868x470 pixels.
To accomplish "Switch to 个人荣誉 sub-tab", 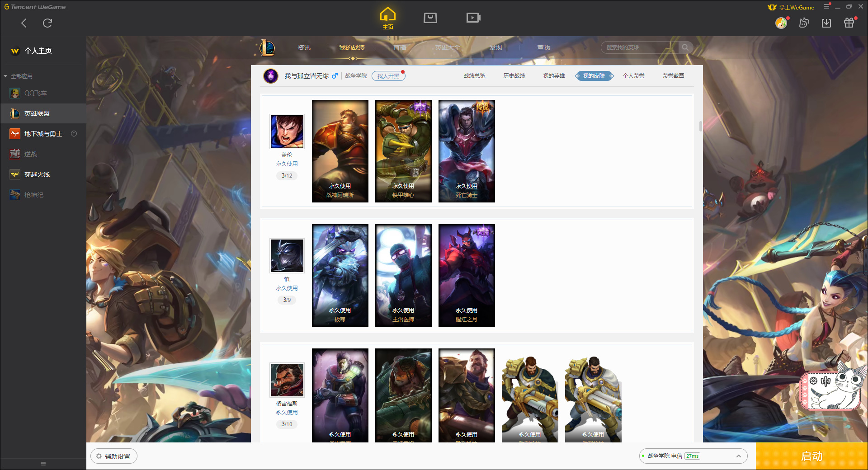I will [633, 76].
